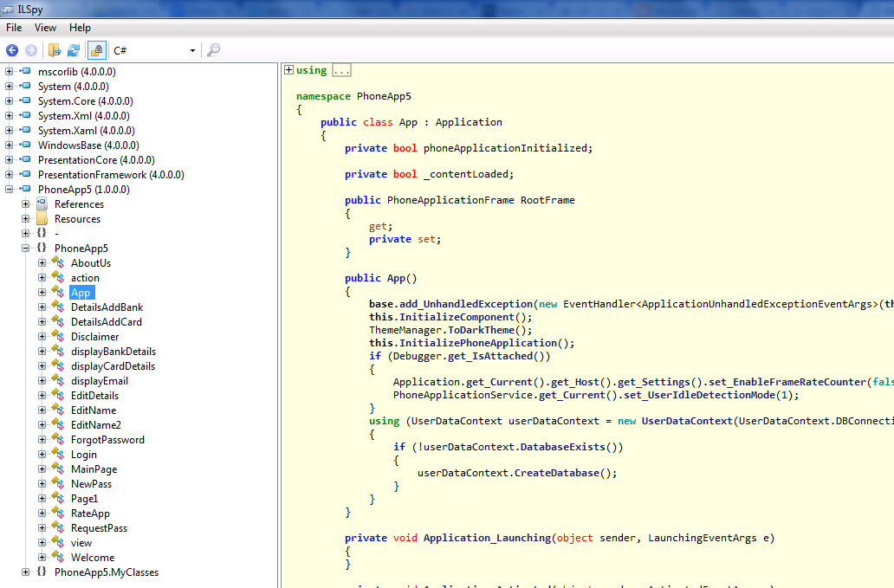Select the EditName2 class
Screen dimensions: 894x588
pyautogui.click(x=96, y=425)
